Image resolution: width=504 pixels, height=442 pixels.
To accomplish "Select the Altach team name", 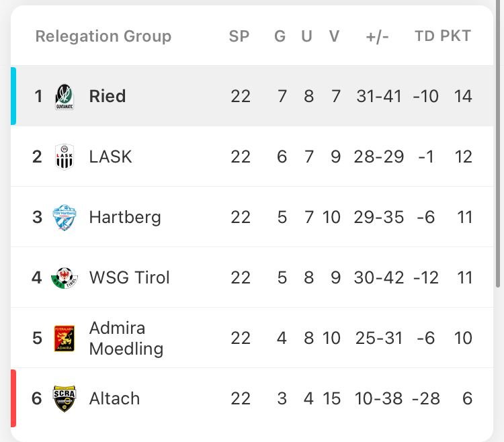I will pyautogui.click(x=114, y=398).
